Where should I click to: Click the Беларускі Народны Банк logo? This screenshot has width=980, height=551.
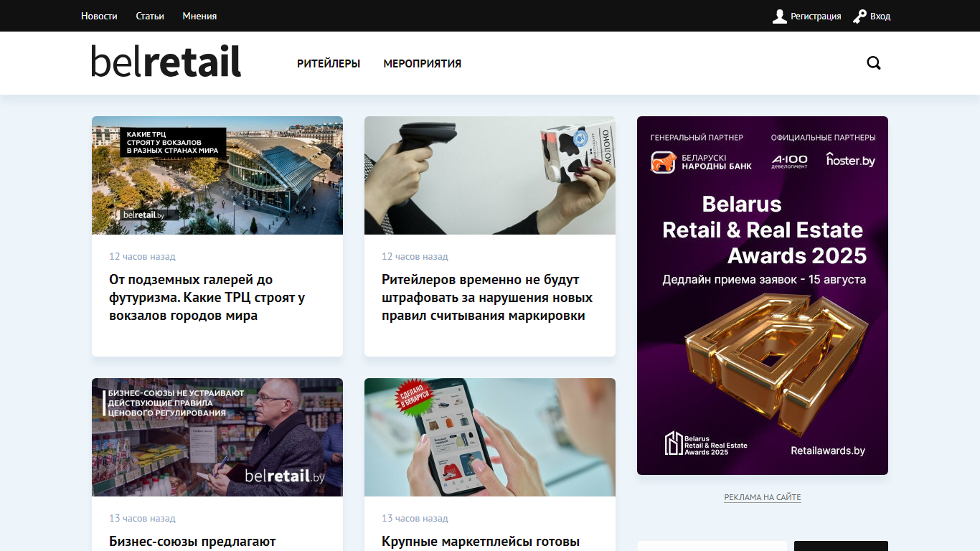coord(701,161)
